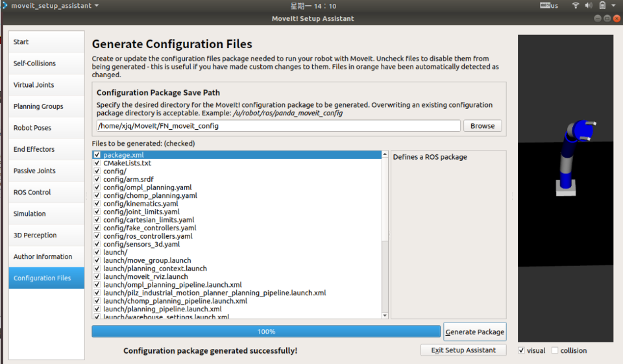Uncheck config/kinematics.yaml checkbox

coord(97,204)
